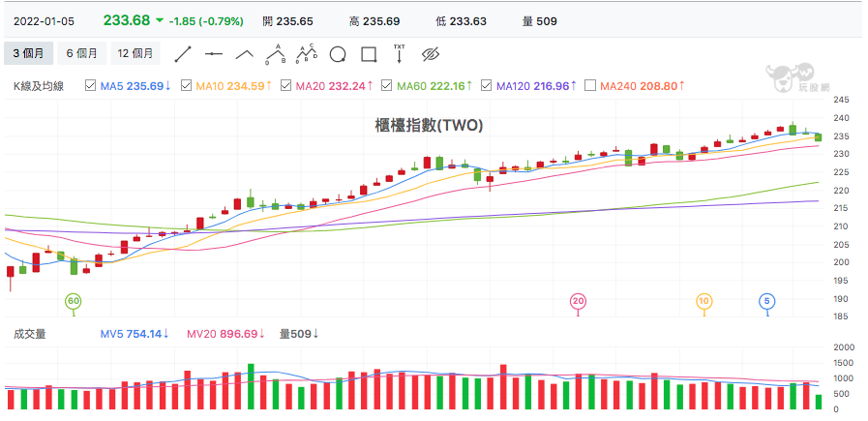Select the 0-A-B wave drawing tool
This screenshot has height=421, width=868.
[275, 54]
